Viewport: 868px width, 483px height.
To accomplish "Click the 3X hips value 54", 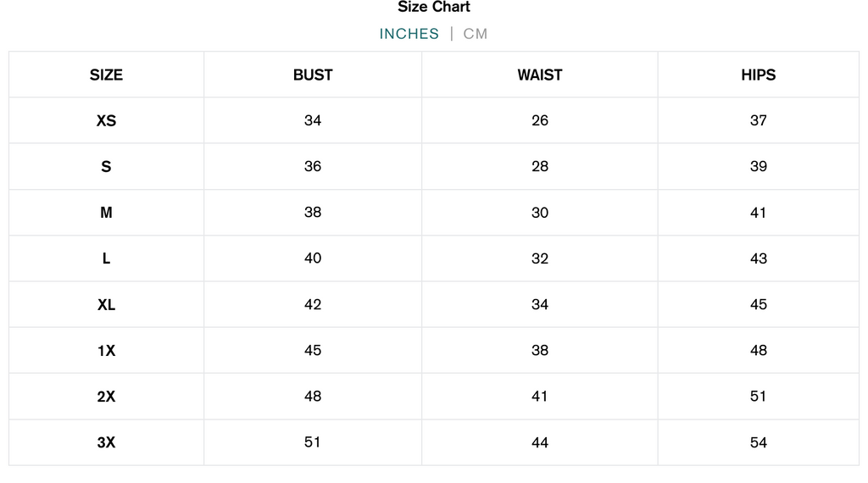I will pos(759,442).
